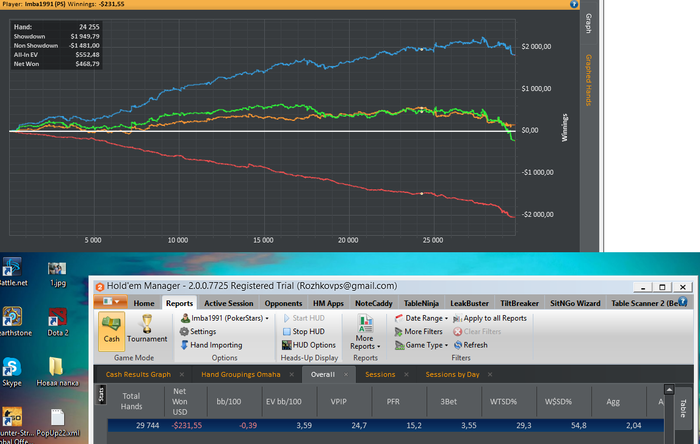Switch to the Active Session tab
This screenshot has height=444, width=700.
pyautogui.click(x=229, y=303)
